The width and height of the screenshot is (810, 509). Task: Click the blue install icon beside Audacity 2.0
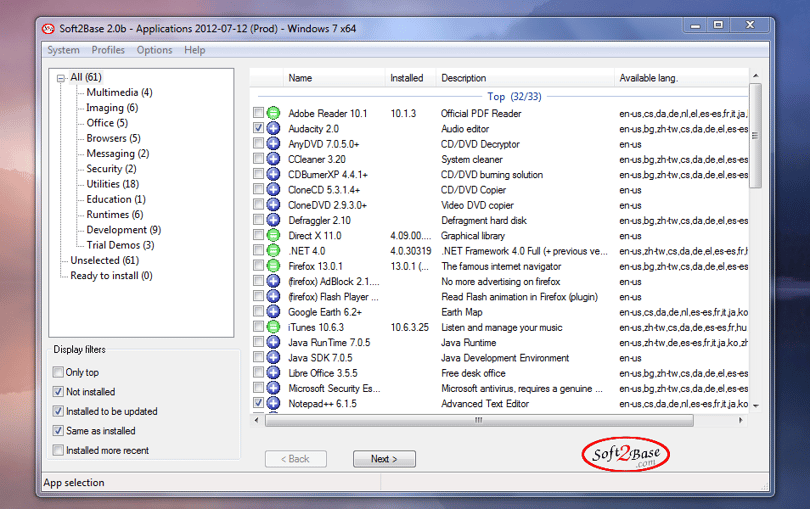pyautogui.click(x=273, y=128)
